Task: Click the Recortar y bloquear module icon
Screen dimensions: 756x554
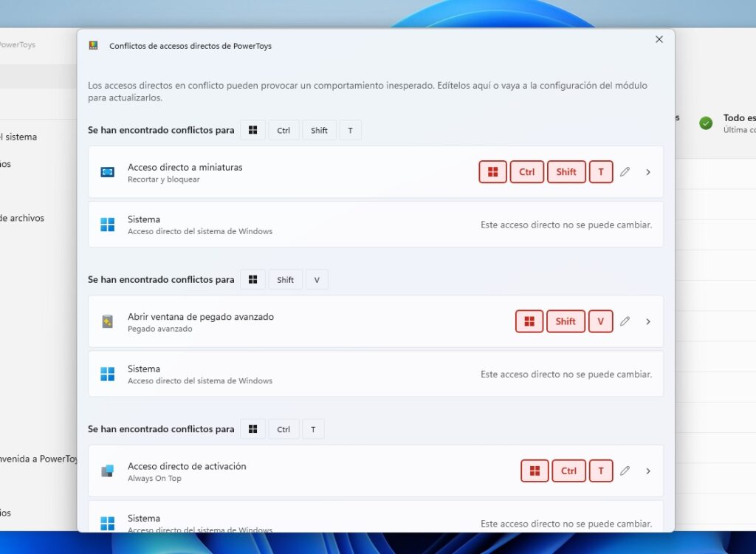Action: click(x=108, y=172)
